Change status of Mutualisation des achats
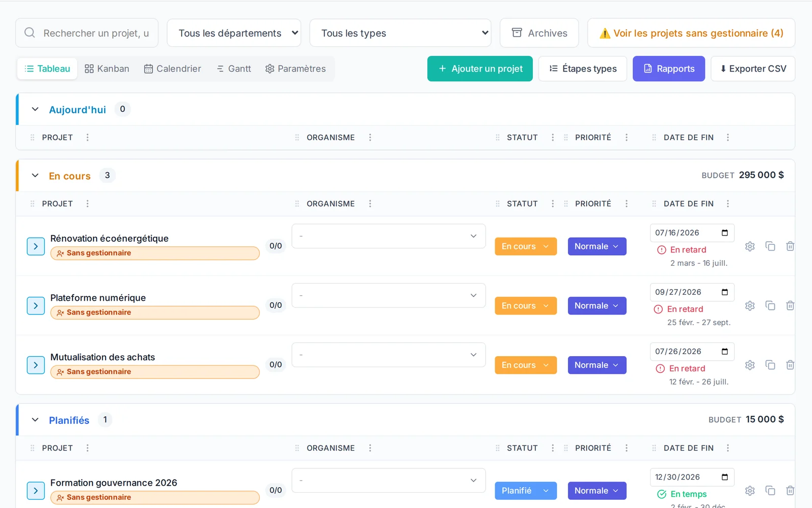The width and height of the screenshot is (812, 508). 526,365
